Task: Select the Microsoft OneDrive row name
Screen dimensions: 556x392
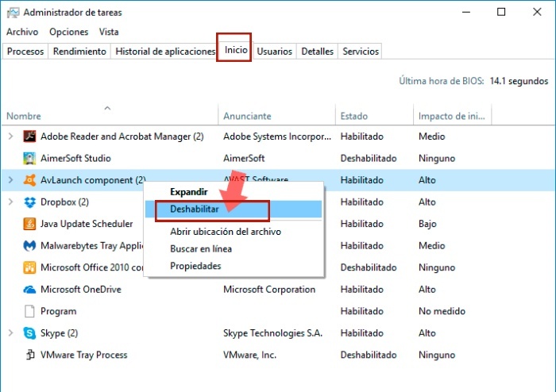Action: (81, 290)
